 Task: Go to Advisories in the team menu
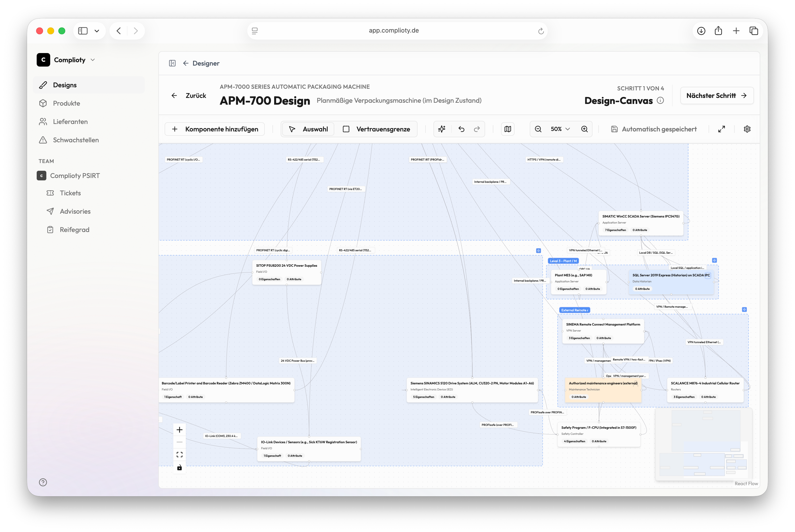(x=75, y=211)
